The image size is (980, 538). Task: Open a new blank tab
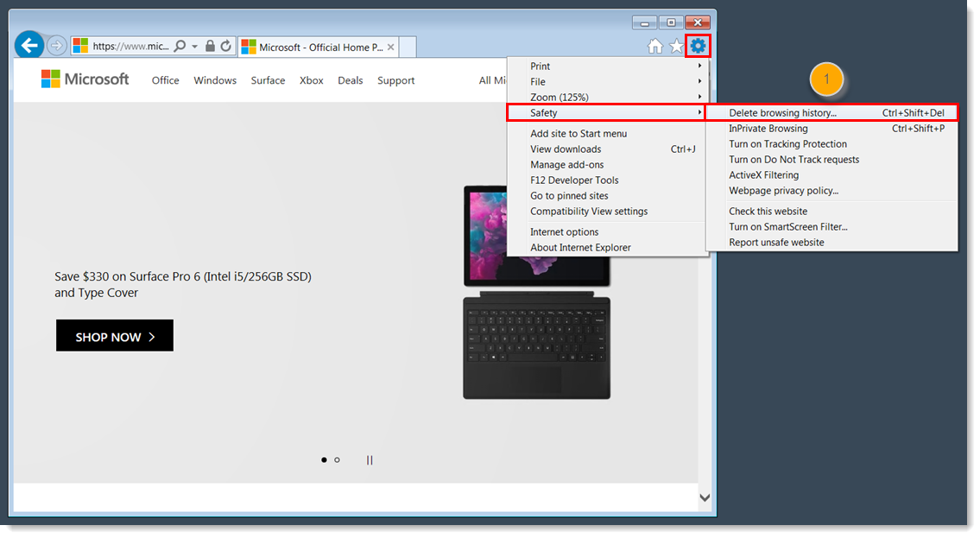tap(408, 47)
